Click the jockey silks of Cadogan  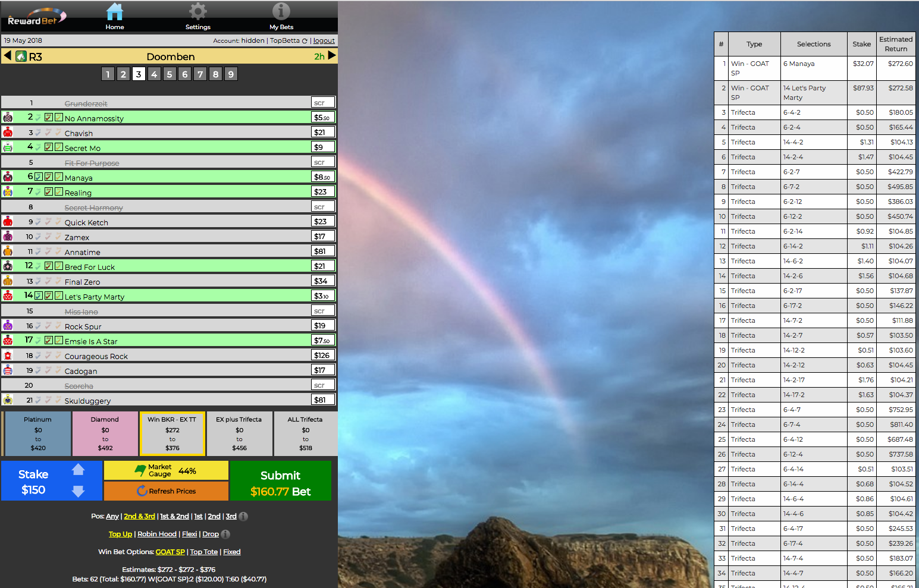tap(8, 370)
